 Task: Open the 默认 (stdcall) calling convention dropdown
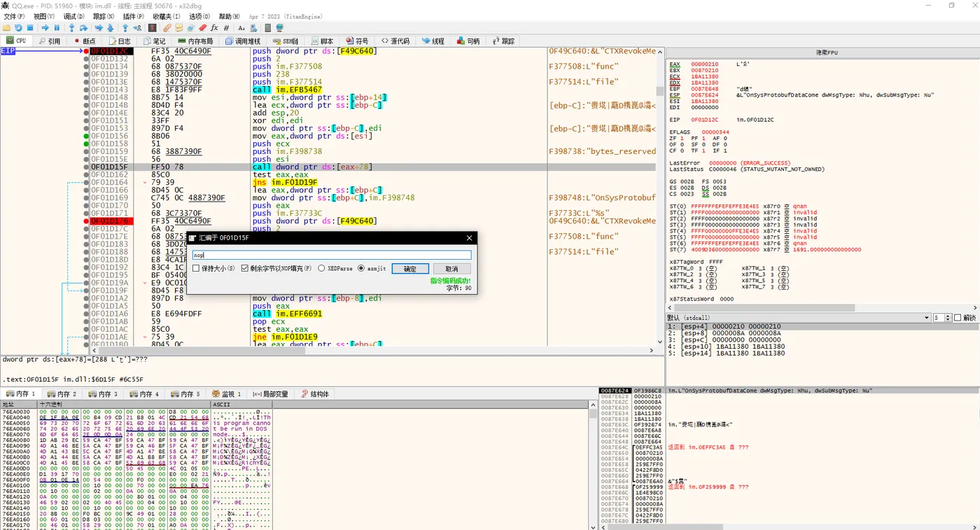(798, 318)
